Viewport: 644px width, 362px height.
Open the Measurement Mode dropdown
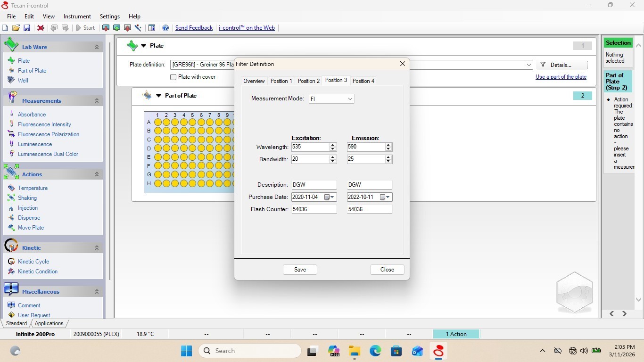point(350,99)
